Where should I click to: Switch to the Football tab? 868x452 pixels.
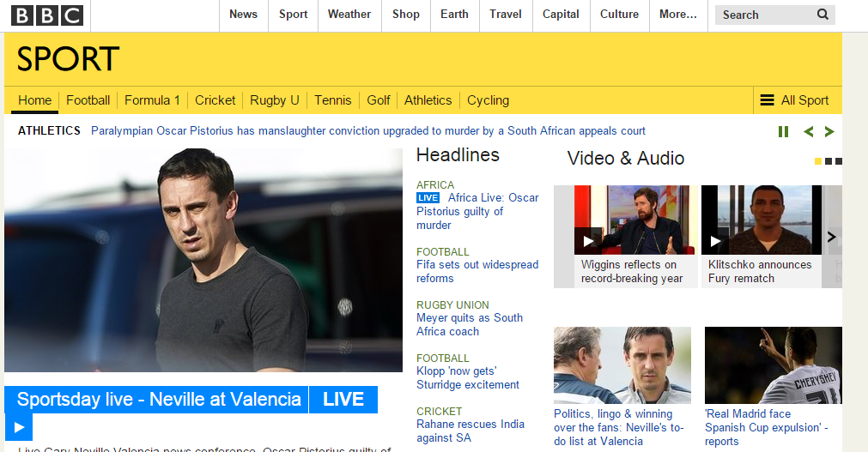[x=88, y=100]
